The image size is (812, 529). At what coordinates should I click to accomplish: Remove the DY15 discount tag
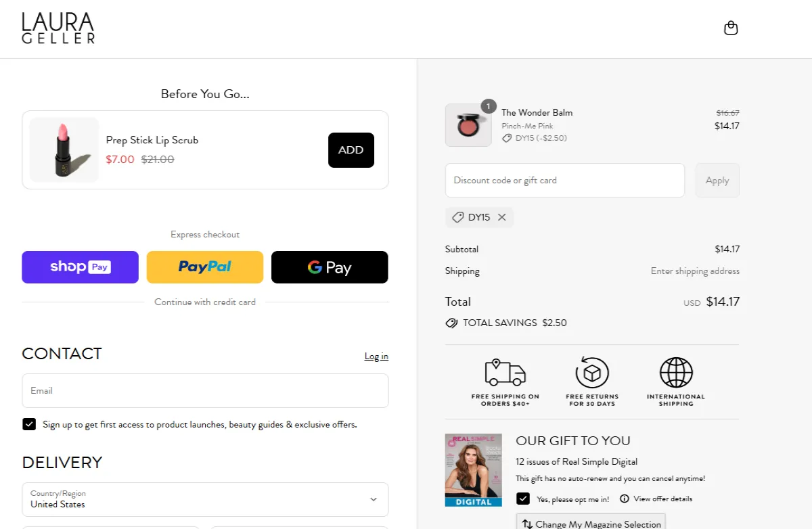(502, 217)
